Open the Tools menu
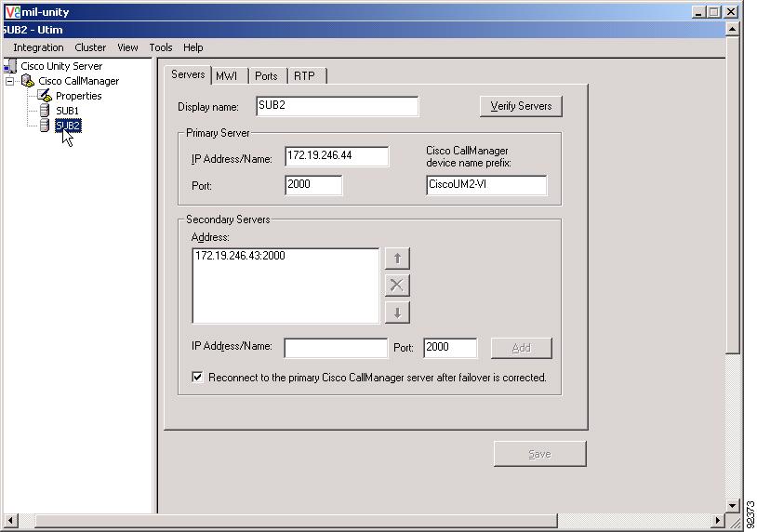Screen dimensions: 757x532 tap(161, 47)
